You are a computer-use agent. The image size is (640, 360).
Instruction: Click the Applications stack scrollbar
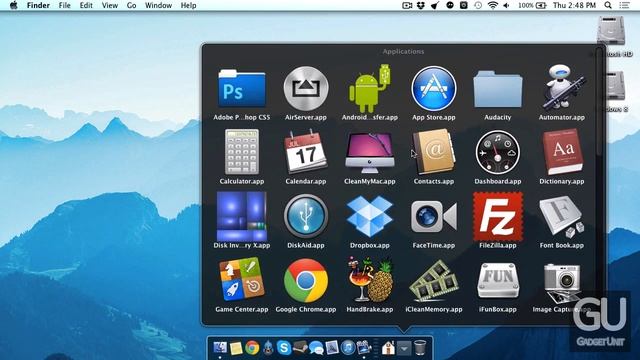coord(599,100)
